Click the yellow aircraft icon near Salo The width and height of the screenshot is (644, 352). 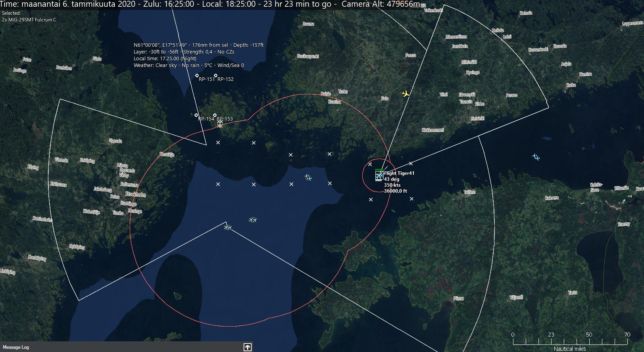tap(406, 94)
